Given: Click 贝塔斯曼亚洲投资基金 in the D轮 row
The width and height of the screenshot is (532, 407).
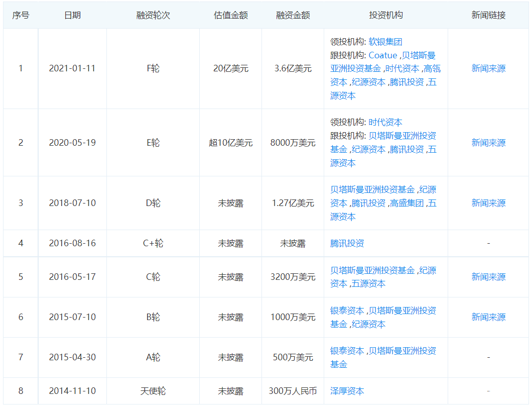Looking at the screenshot, I should click(x=372, y=189).
